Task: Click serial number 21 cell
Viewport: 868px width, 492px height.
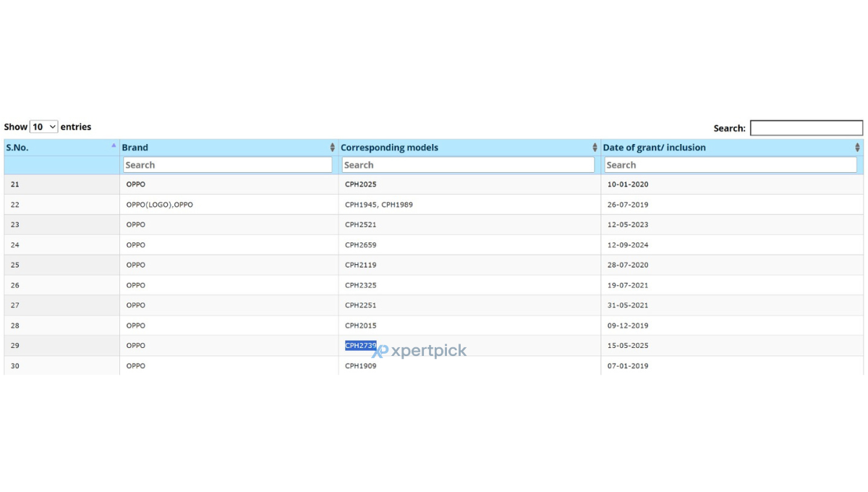Action: tap(61, 184)
